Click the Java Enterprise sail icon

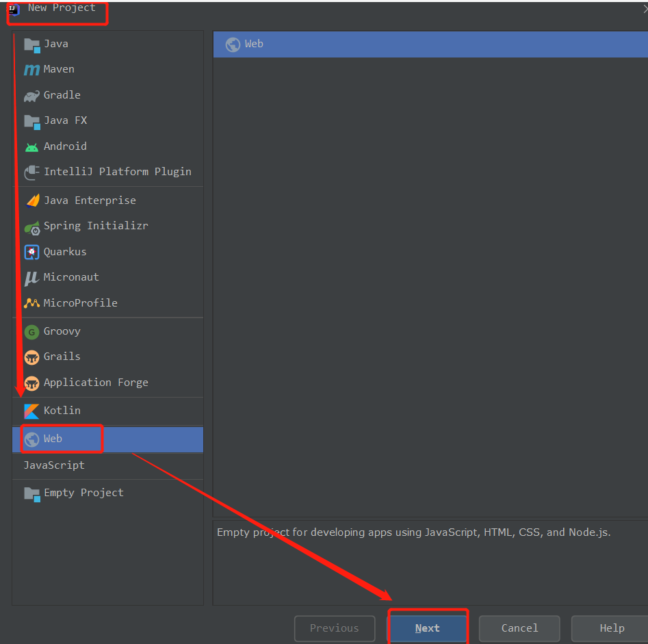pyautogui.click(x=33, y=201)
